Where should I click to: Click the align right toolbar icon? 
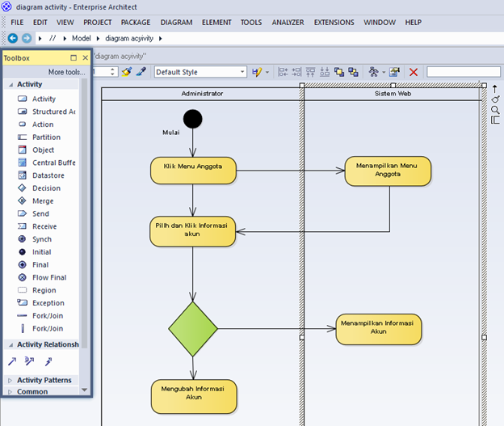(296, 72)
